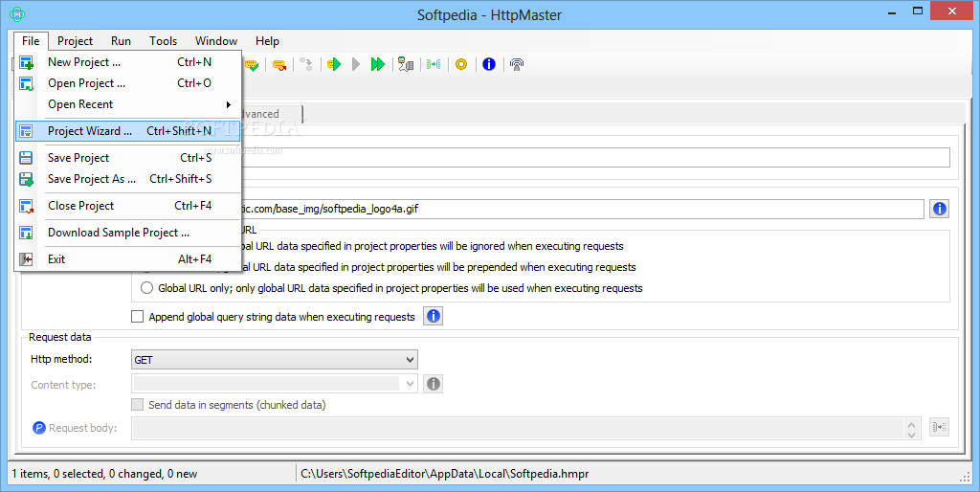Click the blue info toolbar icon
The height and width of the screenshot is (492, 980).
coord(489,64)
